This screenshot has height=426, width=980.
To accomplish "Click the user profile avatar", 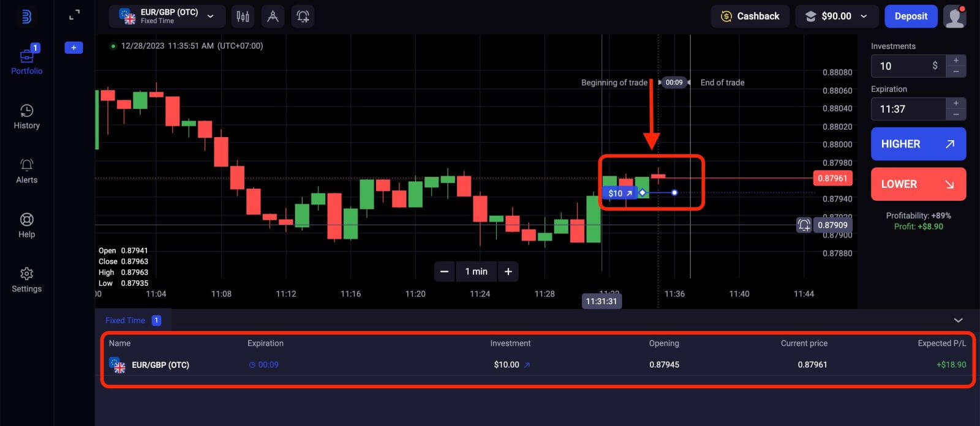I will (954, 17).
